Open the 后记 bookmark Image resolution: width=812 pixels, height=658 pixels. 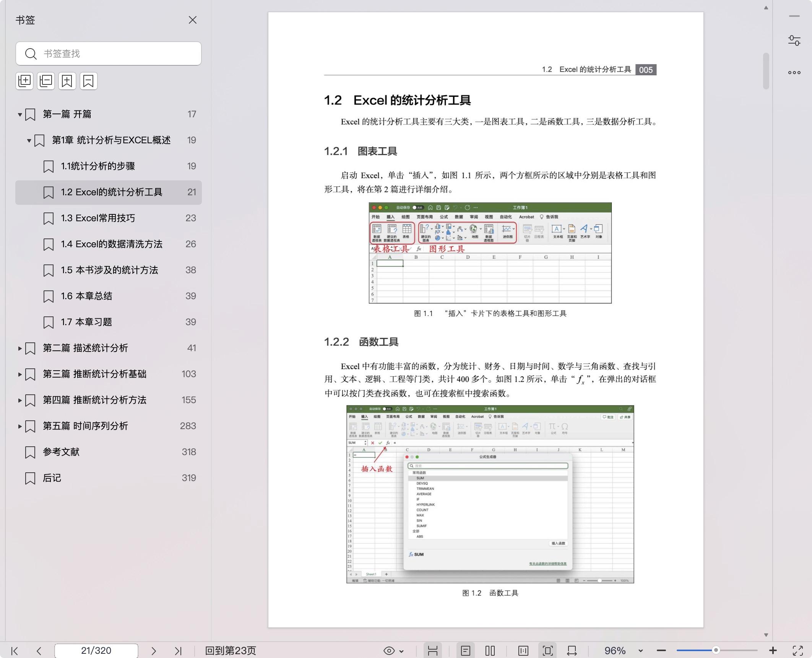tap(109, 478)
